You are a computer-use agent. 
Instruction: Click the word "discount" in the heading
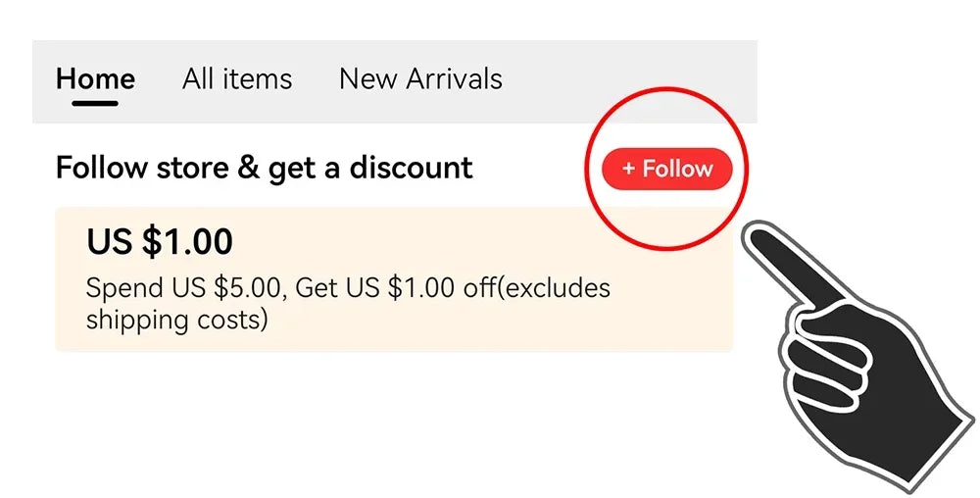click(411, 168)
